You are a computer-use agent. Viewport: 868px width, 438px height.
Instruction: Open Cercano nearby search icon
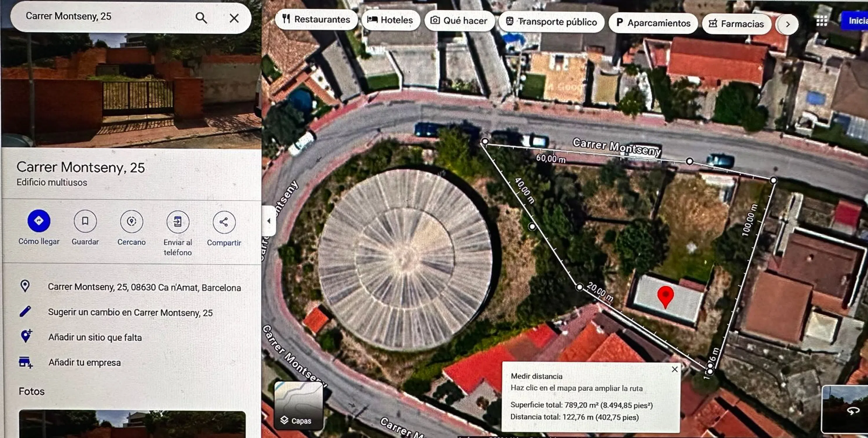(x=131, y=221)
